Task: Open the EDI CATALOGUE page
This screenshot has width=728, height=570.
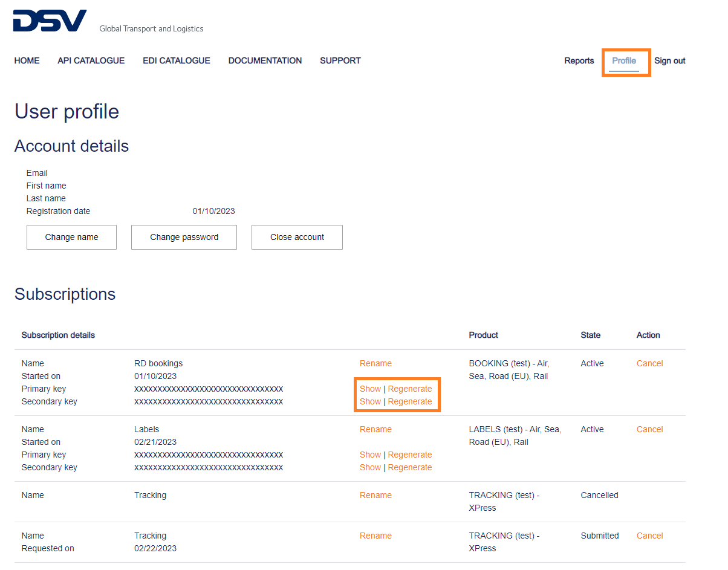Action: coord(176,60)
